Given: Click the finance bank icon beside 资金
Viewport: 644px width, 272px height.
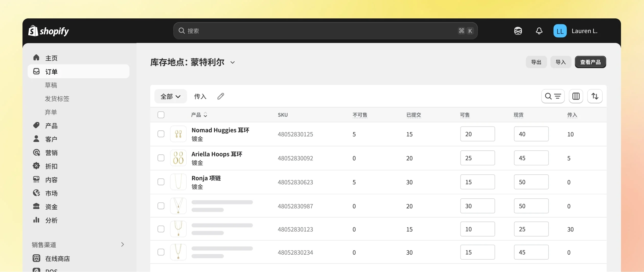Looking at the screenshot, I should pos(36,206).
